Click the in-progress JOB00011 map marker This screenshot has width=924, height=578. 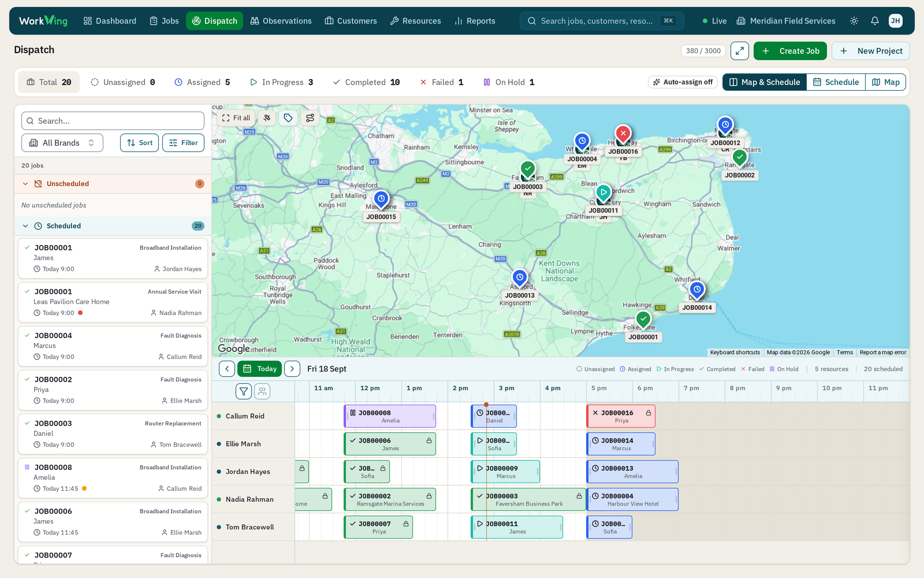603,193
